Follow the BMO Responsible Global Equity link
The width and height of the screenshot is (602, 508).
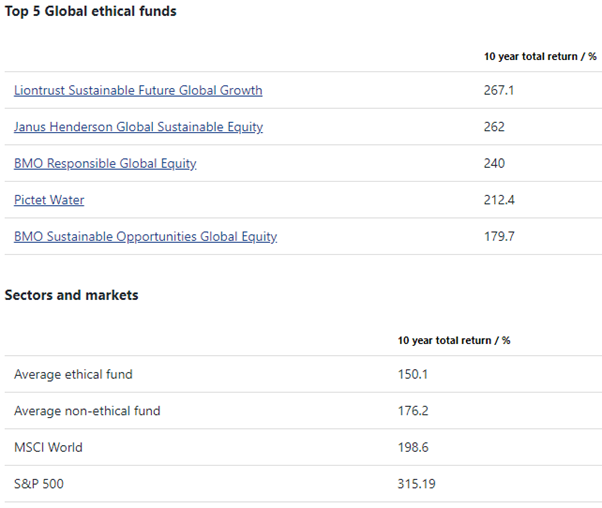[x=105, y=163]
